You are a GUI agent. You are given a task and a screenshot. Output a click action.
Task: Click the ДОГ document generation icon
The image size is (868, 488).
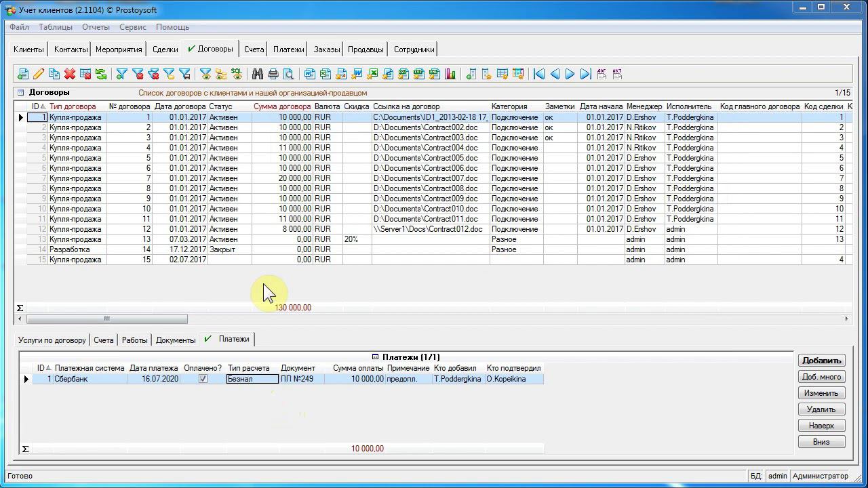[x=601, y=74]
